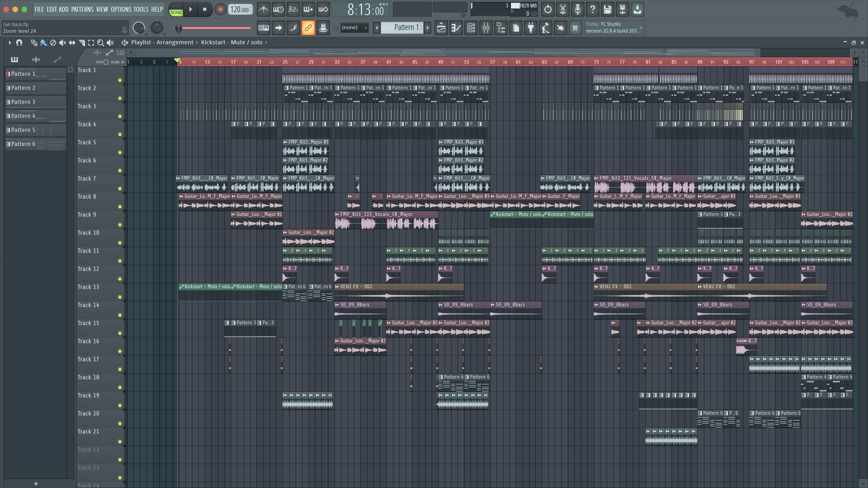
Task: Enable countdown before recording icon
Action: (293, 9)
